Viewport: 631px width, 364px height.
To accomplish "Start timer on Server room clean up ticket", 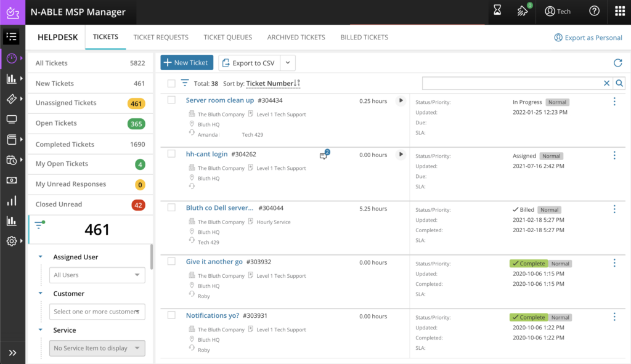I will tap(401, 100).
